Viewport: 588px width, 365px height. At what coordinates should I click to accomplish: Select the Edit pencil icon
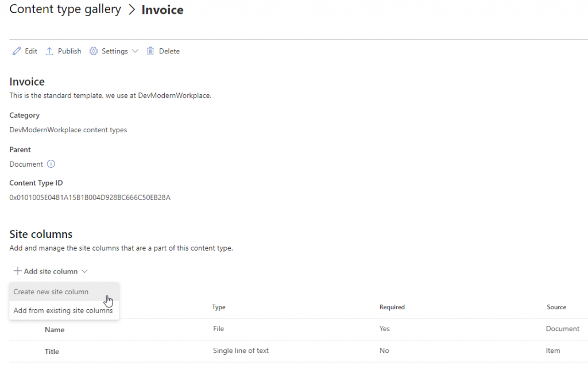click(x=16, y=51)
